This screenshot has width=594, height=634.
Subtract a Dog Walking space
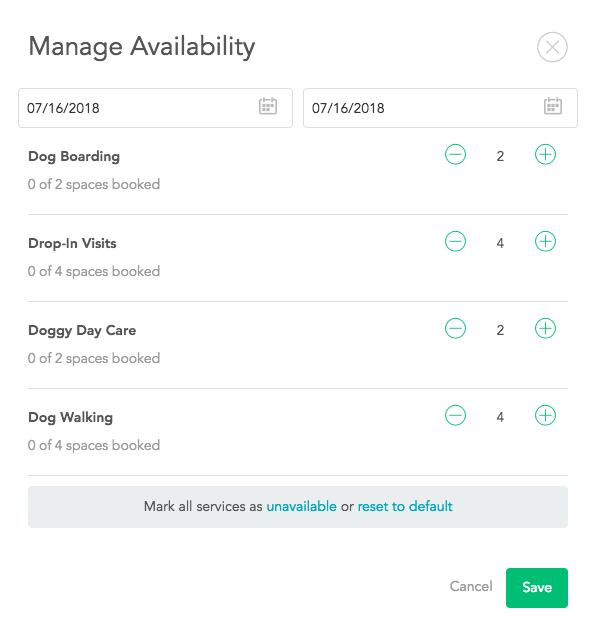coord(455,415)
